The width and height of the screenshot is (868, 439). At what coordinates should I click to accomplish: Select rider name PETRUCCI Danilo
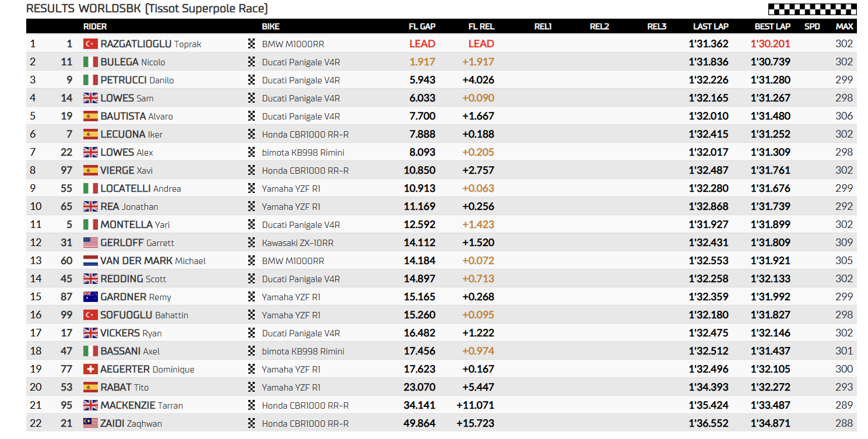click(x=137, y=80)
